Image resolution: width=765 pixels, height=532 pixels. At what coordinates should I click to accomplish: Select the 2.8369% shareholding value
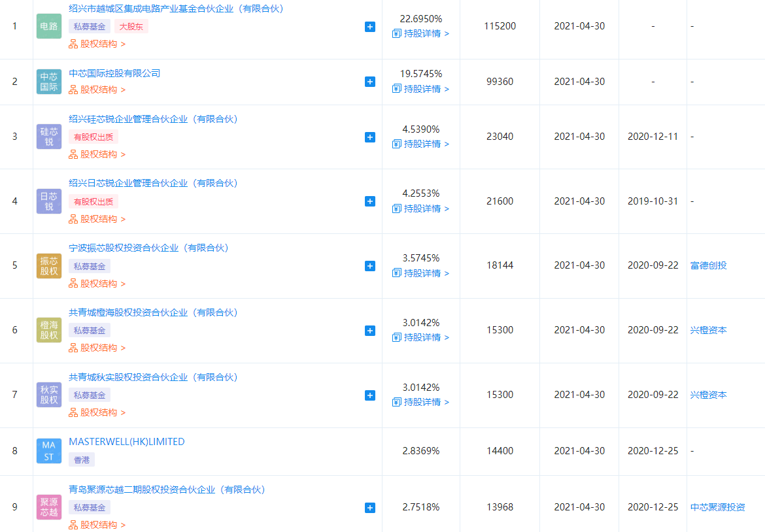tap(421, 451)
